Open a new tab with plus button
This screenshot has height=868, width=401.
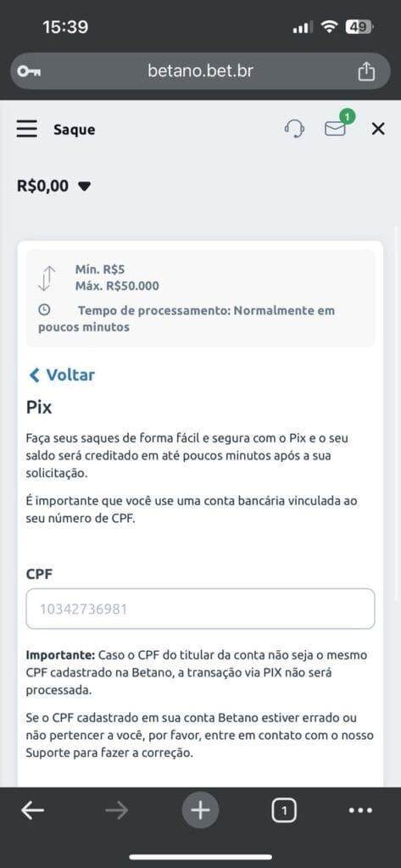[200, 811]
